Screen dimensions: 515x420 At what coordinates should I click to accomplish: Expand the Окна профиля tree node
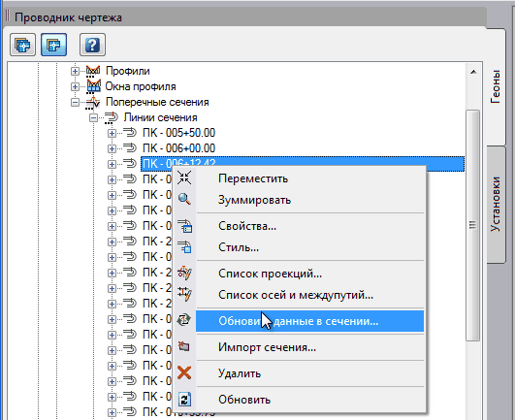pyautogui.click(x=75, y=86)
